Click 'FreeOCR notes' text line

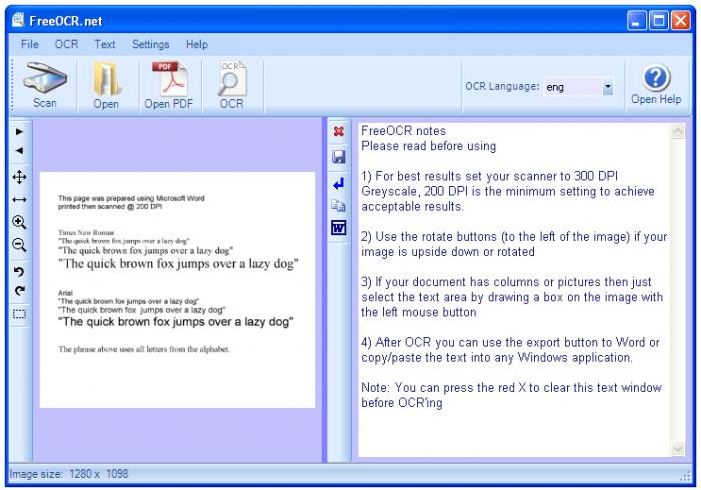pos(403,131)
